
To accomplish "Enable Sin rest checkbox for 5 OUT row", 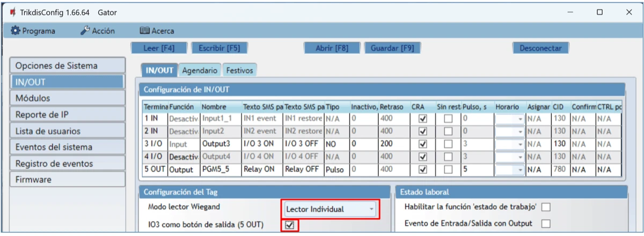I will tap(448, 169).
